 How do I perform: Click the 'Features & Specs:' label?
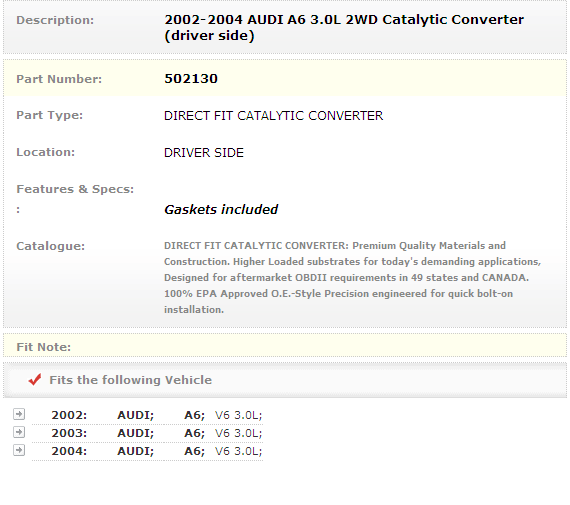[x=75, y=189]
